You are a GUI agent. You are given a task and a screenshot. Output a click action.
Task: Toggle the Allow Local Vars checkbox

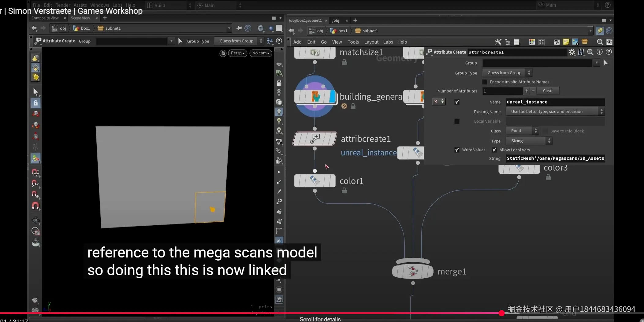pos(494,150)
